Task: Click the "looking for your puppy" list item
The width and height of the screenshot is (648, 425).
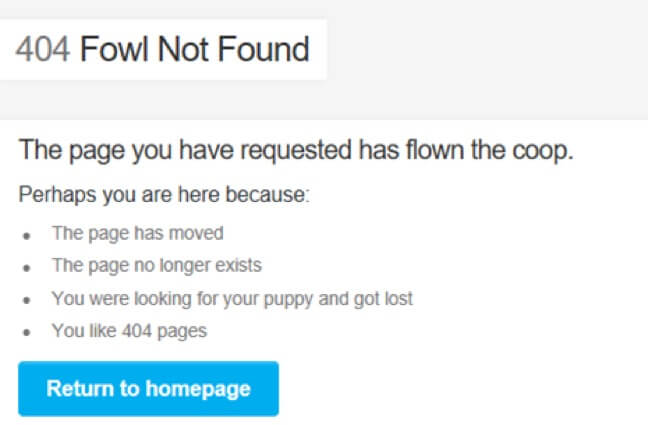Action: 232,298
